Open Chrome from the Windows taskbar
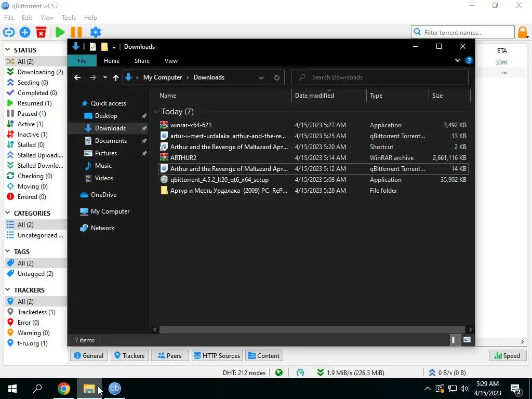The image size is (532, 399). click(x=64, y=389)
